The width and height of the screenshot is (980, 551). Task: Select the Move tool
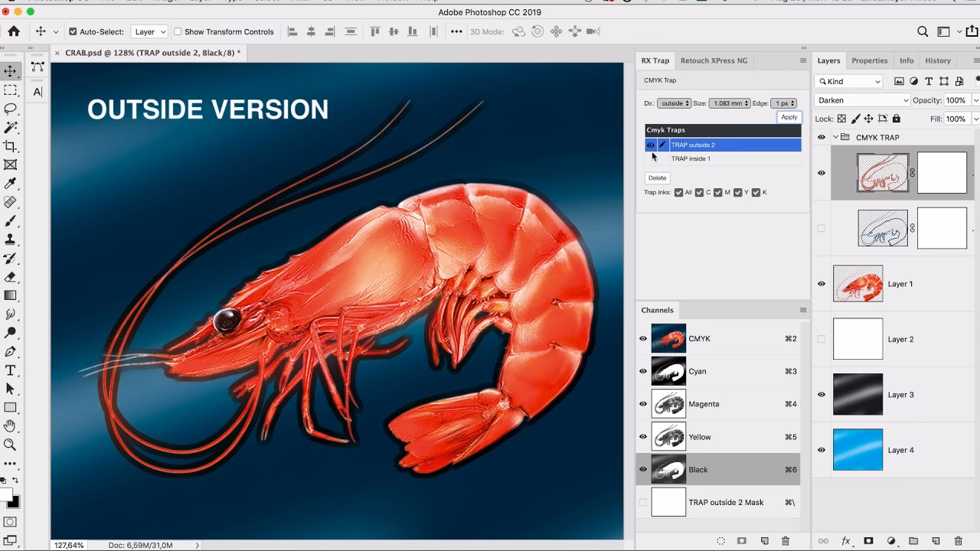[10, 70]
